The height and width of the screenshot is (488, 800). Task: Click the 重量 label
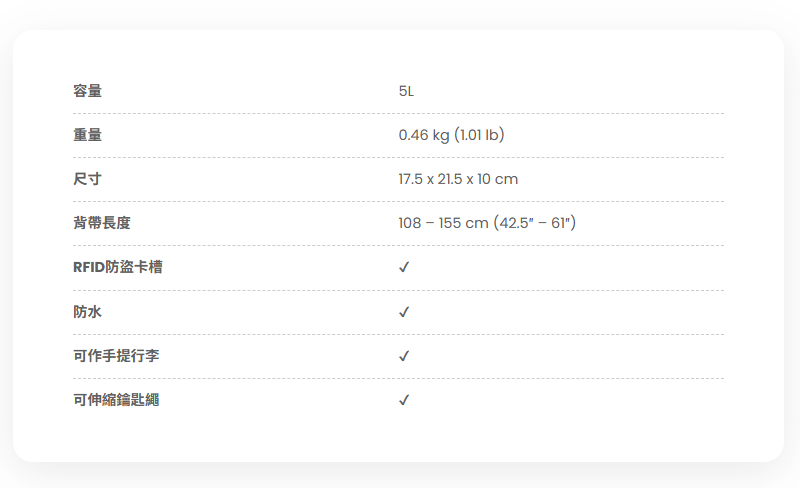click(87, 135)
